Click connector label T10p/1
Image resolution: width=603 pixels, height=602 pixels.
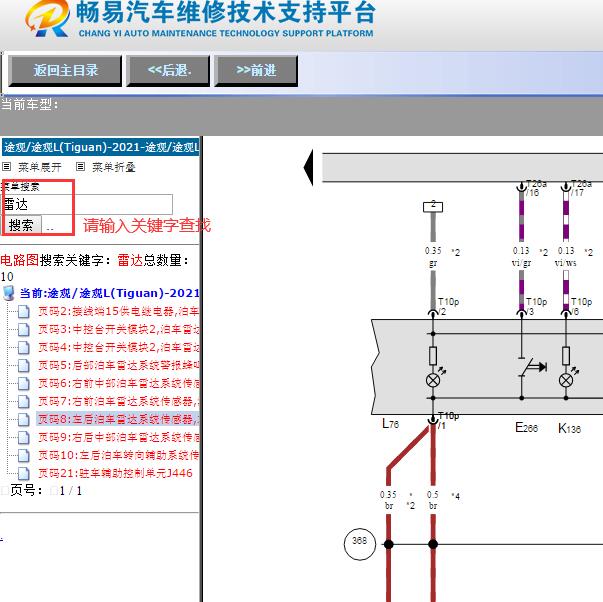click(448, 420)
